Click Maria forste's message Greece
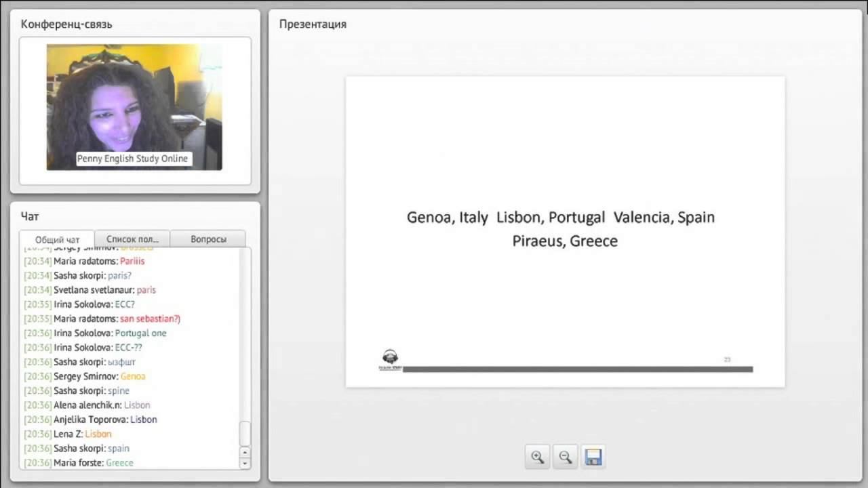868x488 pixels. coord(120,463)
